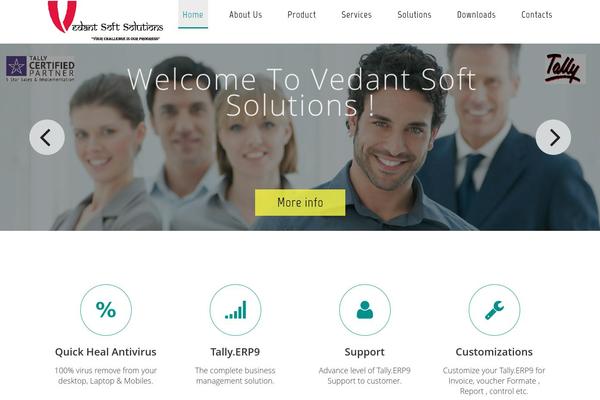Go to the Solutions page
600x400 pixels.
[x=414, y=15]
